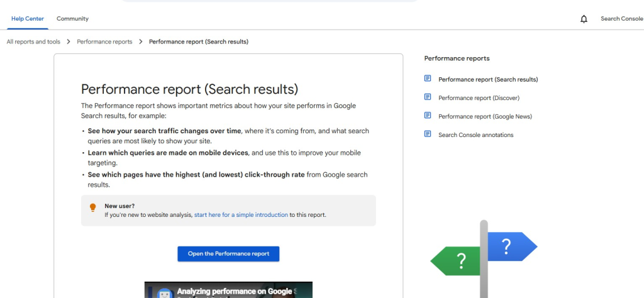Go to All reports and tools breadcrumb

point(33,42)
